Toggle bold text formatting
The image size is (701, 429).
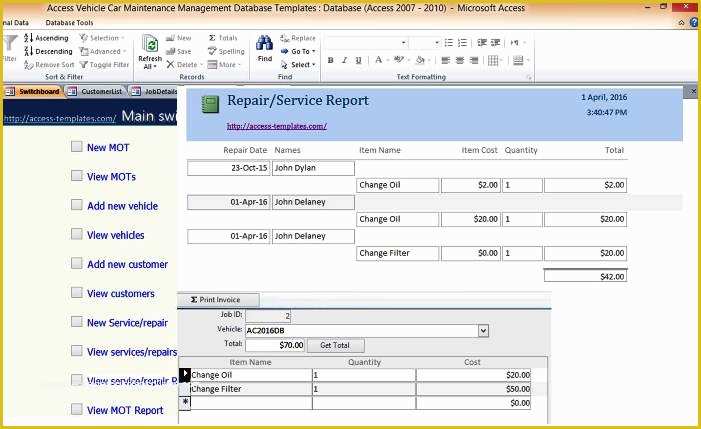point(330,60)
